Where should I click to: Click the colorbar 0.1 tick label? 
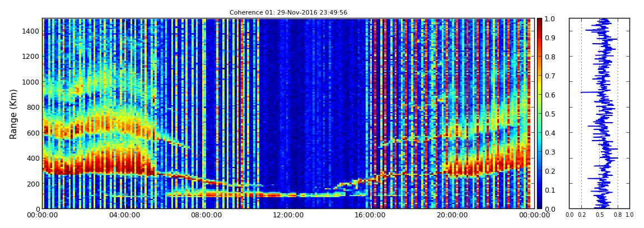click(550, 190)
